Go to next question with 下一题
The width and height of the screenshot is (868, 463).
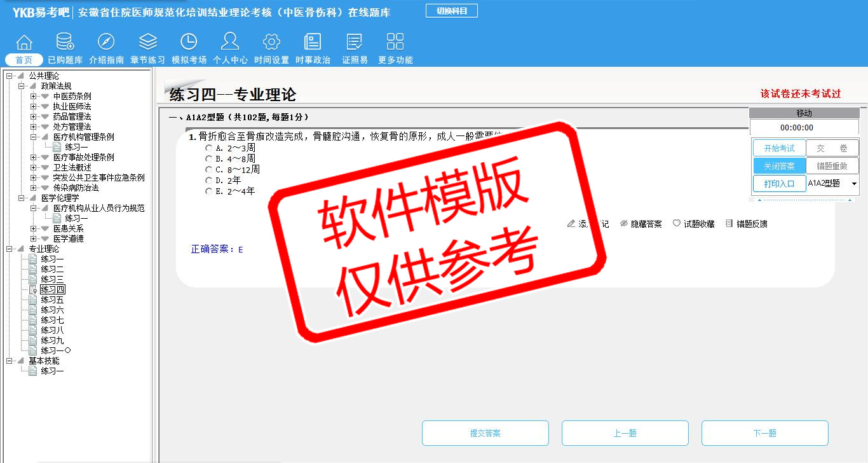click(x=764, y=433)
